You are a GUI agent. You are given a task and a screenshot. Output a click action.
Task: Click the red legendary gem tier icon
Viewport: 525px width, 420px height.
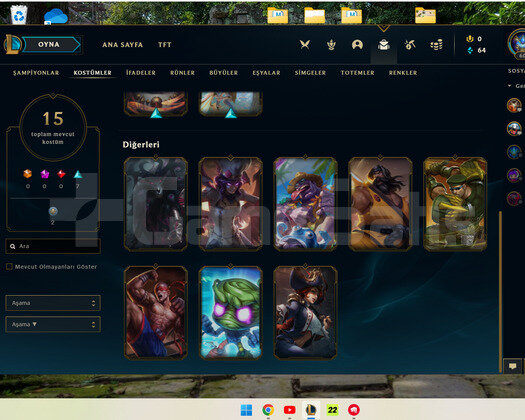(x=61, y=174)
